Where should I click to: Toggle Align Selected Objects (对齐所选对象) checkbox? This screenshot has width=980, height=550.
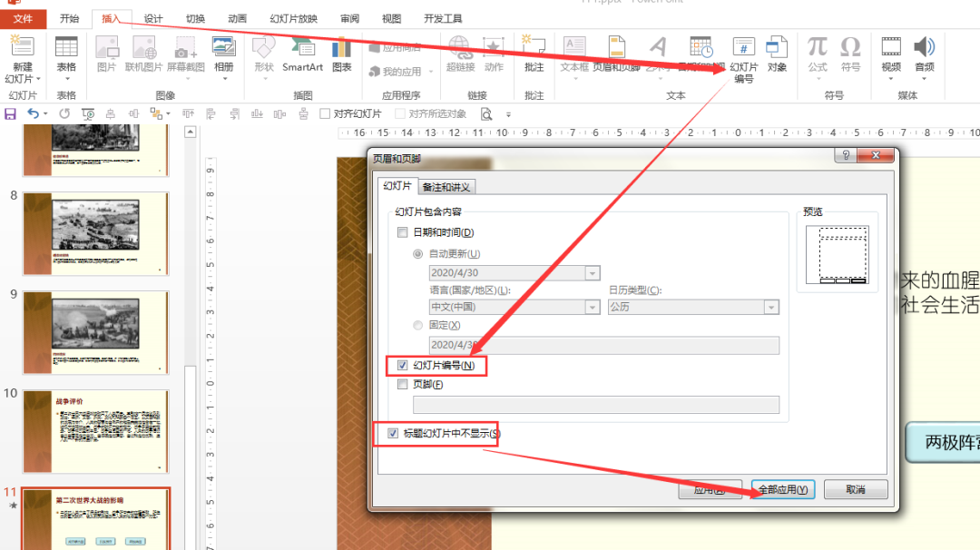pyautogui.click(x=400, y=113)
